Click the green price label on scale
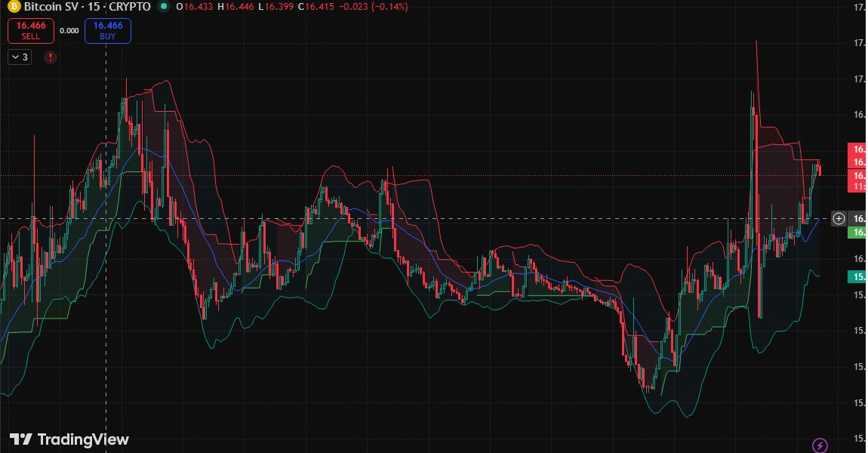Image resolution: width=868 pixels, height=453 pixels. 857,232
